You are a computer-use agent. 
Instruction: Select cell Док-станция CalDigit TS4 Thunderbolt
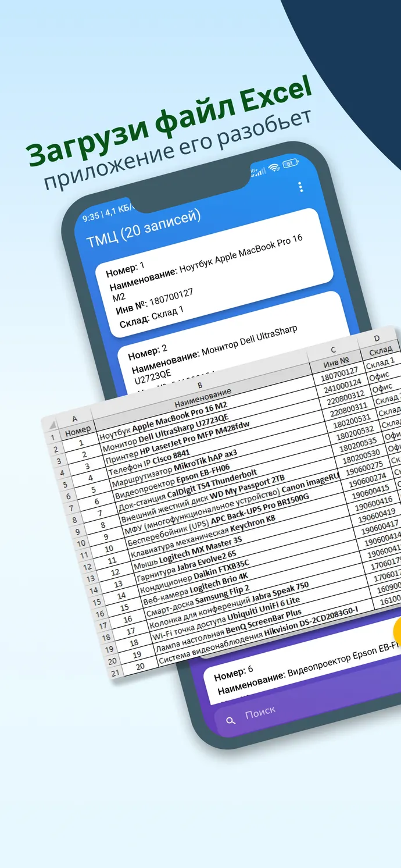(188, 491)
